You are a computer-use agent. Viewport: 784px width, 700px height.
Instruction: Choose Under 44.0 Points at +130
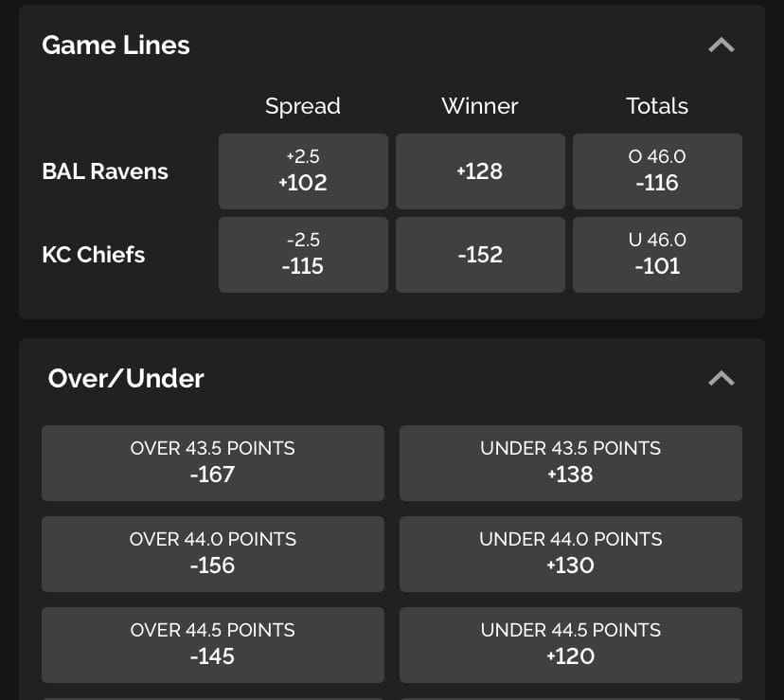click(571, 554)
